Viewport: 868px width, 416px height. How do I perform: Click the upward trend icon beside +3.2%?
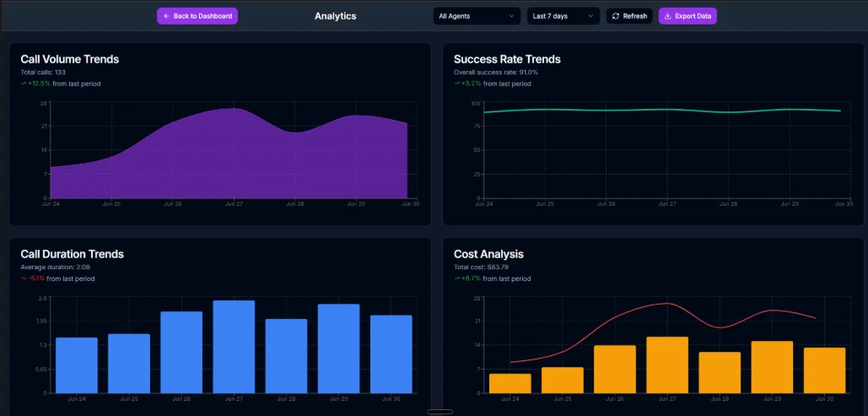pos(456,84)
